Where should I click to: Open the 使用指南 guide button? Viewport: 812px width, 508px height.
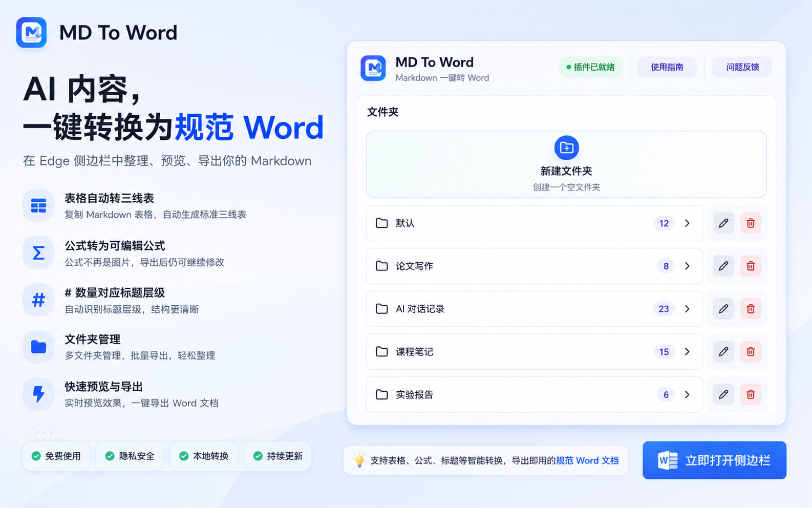tap(667, 67)
